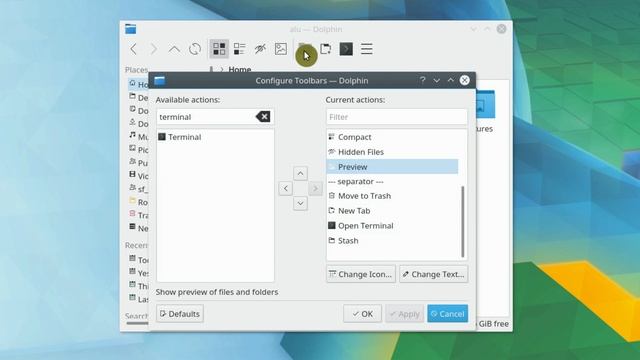Click Change Text button
Viewport: 640px width, 360px height.
point(434,274)
